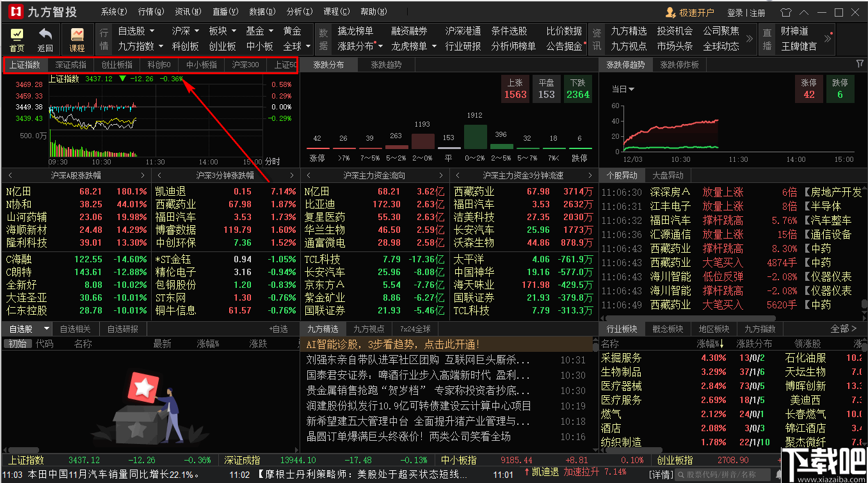Click right arrow on 沪深3分钟涨跌幅 panel header
Screen dimensions: 868x483
coord(292,175)
